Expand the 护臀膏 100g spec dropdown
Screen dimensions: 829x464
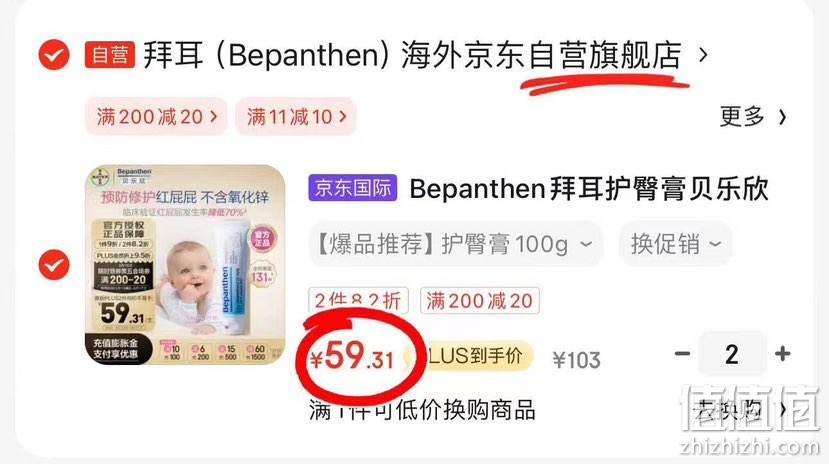click(456, 244)
